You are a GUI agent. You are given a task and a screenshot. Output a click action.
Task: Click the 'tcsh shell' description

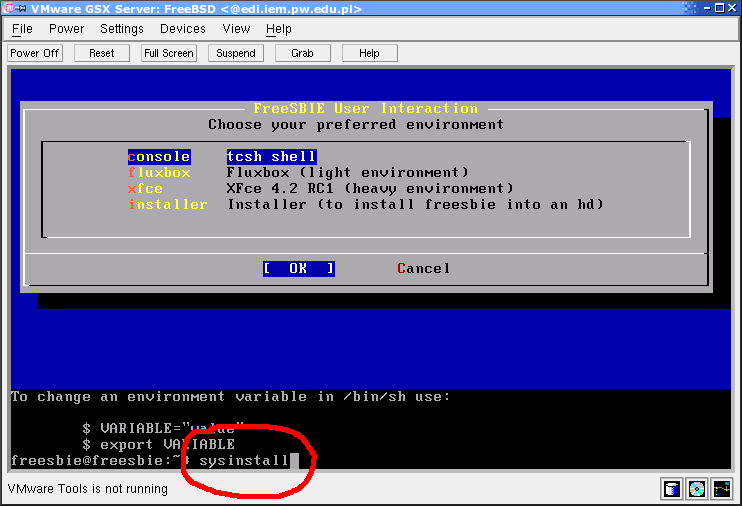point(271,157)
